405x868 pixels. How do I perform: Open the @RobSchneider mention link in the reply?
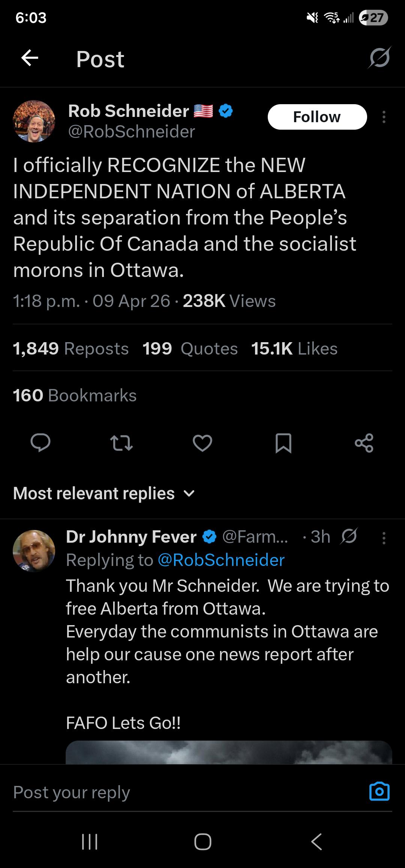[x=221, y=560]
